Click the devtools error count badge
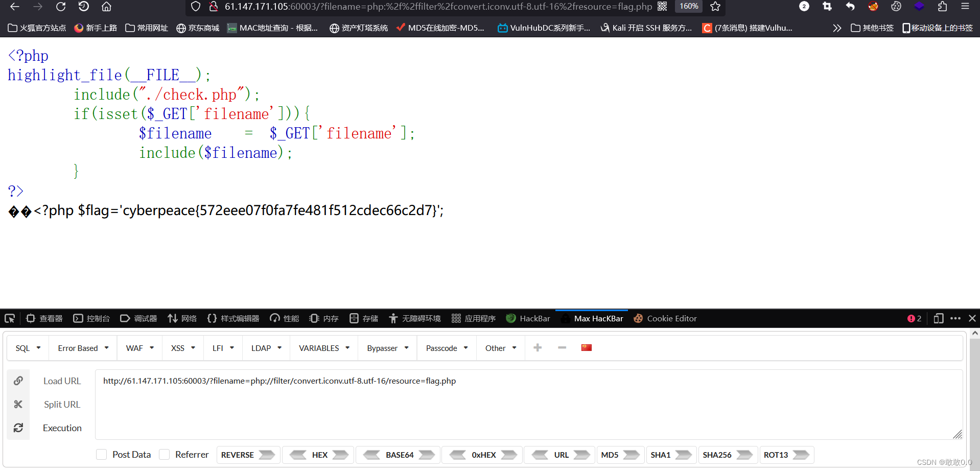The image size is (980, 471). point(914,318)
